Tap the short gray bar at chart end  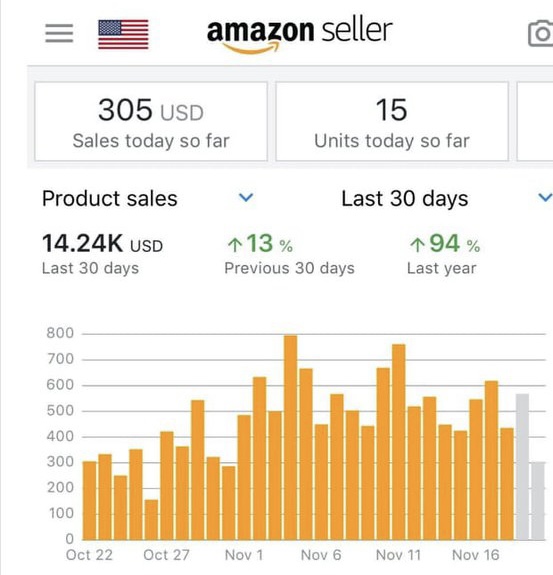click(538, 501)
